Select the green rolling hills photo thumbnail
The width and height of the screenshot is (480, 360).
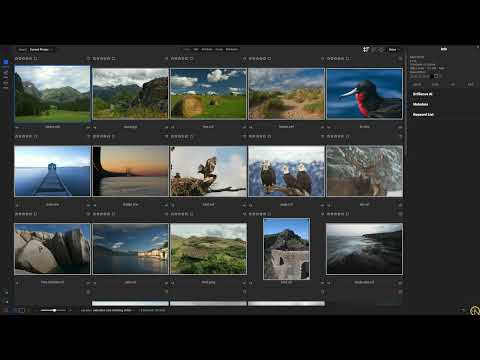coord(208,249)
